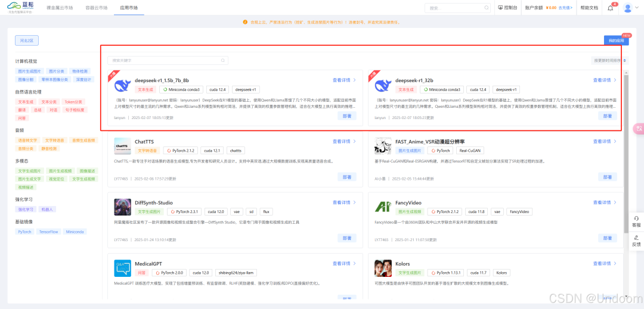The height and width of the screenshot is (309, 644).
Task: Click 去充值 recharge link
Action: [565, 8]
